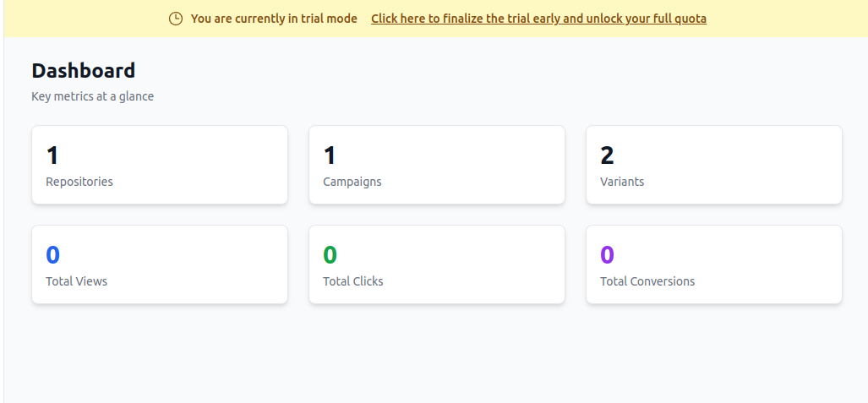The height and width of the screenshot is (403, 868).
Task: Click the Variants count number 2
Action: pos(607,155)
